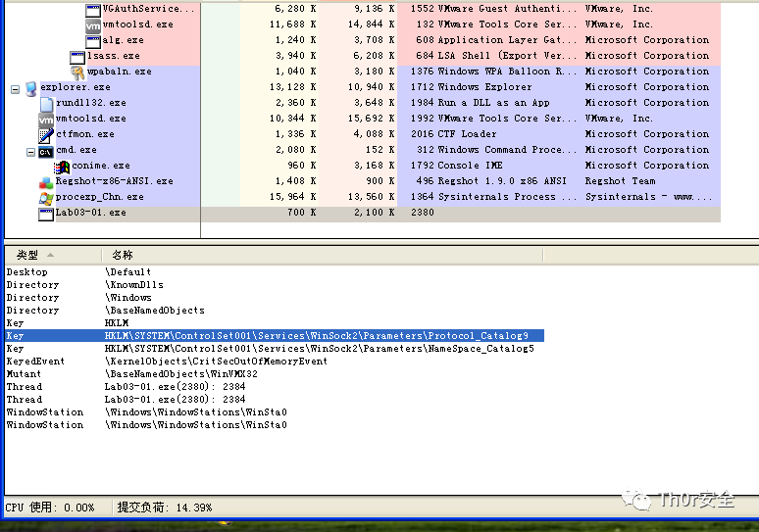Click 13,128 K private bytes for explorer.exe
759x532 pixels.
pyautogui.click(x=292, y=87)
